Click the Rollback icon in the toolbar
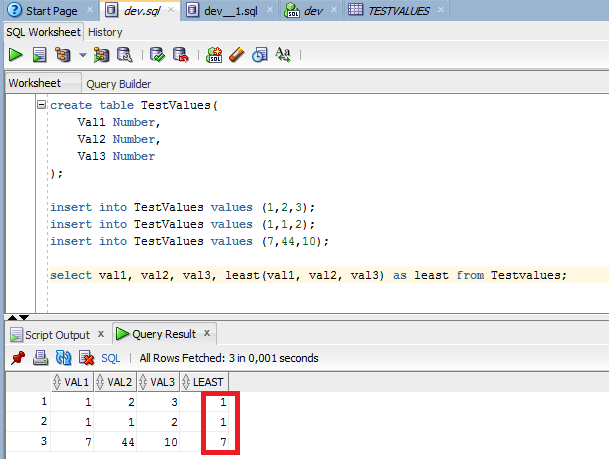The width and height of the screenshot is (609, 461). (180, 54)
